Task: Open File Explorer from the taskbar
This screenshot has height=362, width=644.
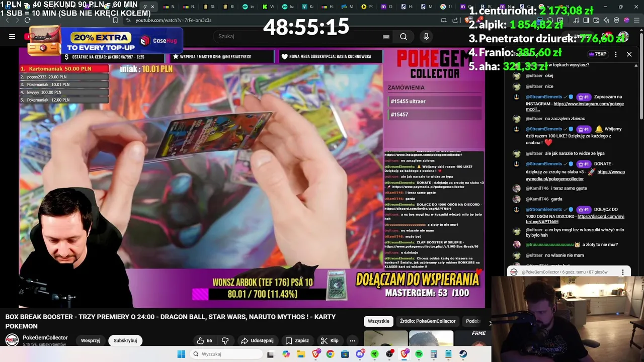Action: coord(300,354)
